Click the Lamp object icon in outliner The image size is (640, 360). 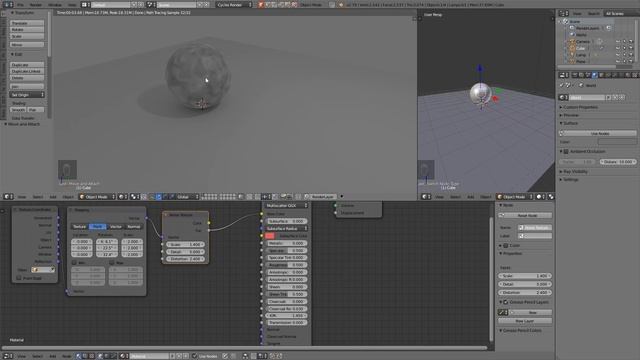pos(572,55)
